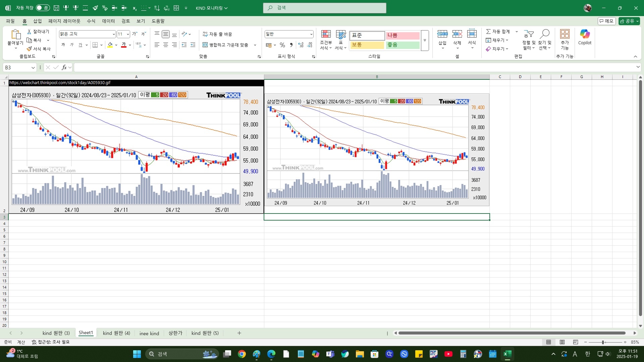Toggle middle vertical alignment

pos(166,34)
